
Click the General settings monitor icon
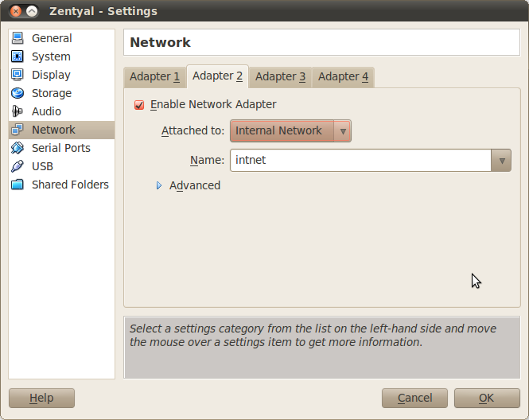coord(17,38)
